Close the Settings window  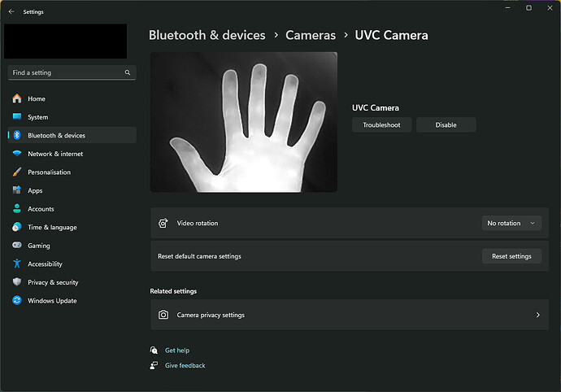coord(550,8)
